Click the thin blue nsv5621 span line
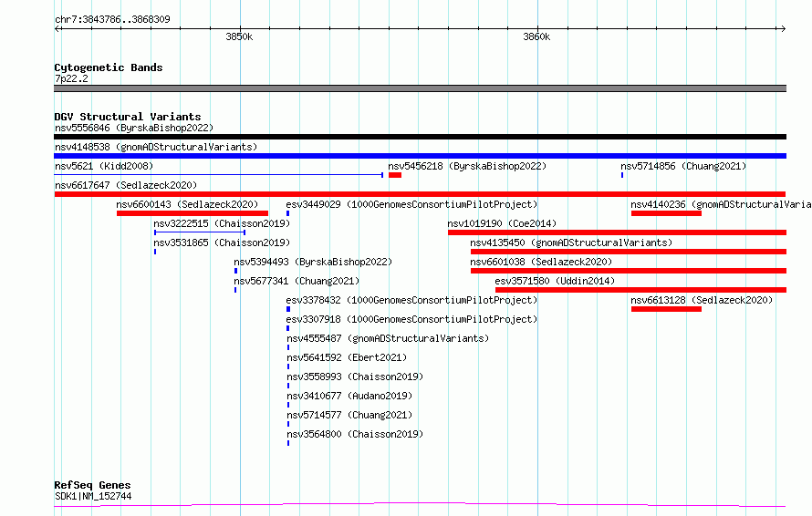This screenshot has height=516, width=812. (219, 175)
